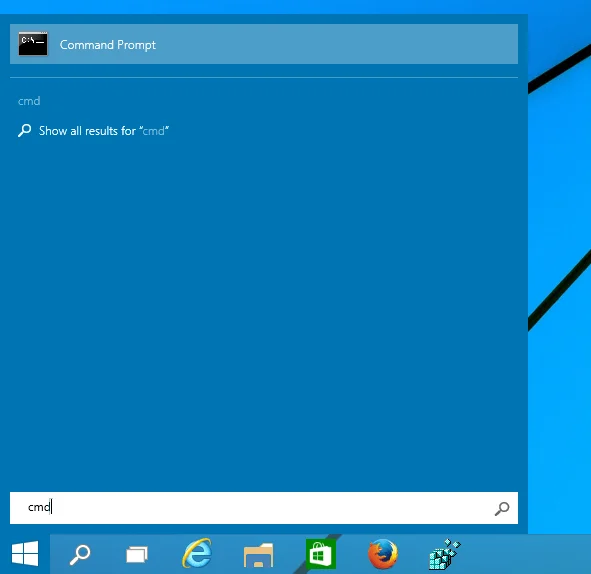This screenshot has height=574, width=591.
Task: Click the magnifier button inside search box
Action: 502,508
